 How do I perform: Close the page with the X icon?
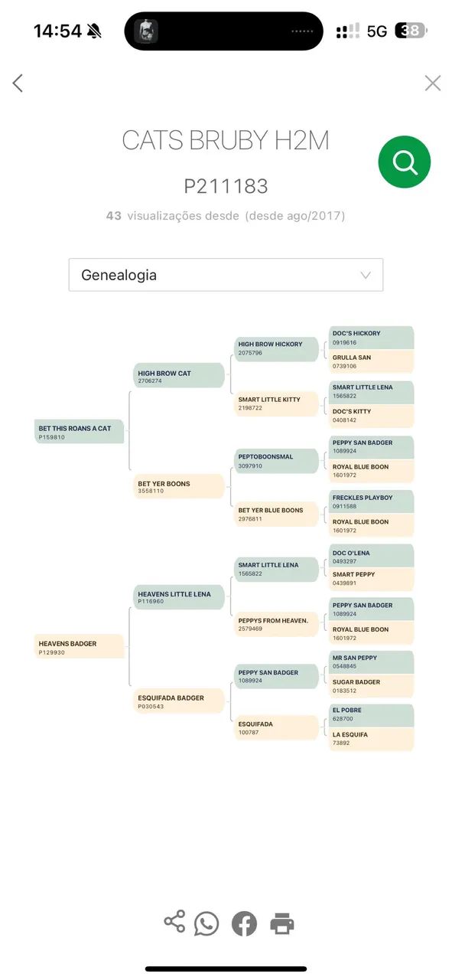pyautogui.click(x=433, y=83)
